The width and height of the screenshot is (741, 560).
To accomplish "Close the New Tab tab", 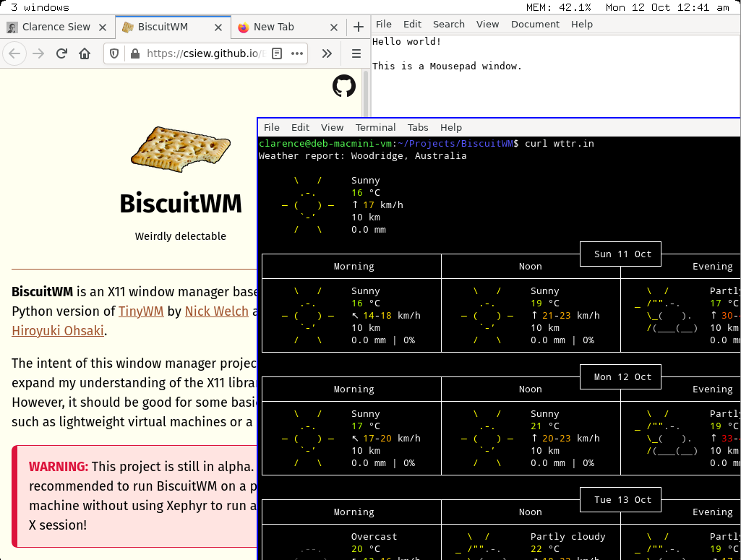I will [x=334, y=27].
